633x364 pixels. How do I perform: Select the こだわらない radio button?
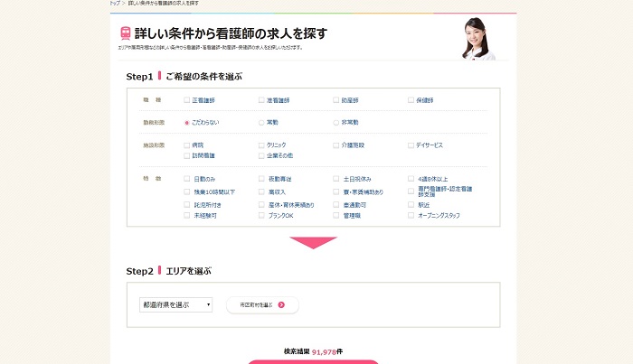click(x=187, y=122)
